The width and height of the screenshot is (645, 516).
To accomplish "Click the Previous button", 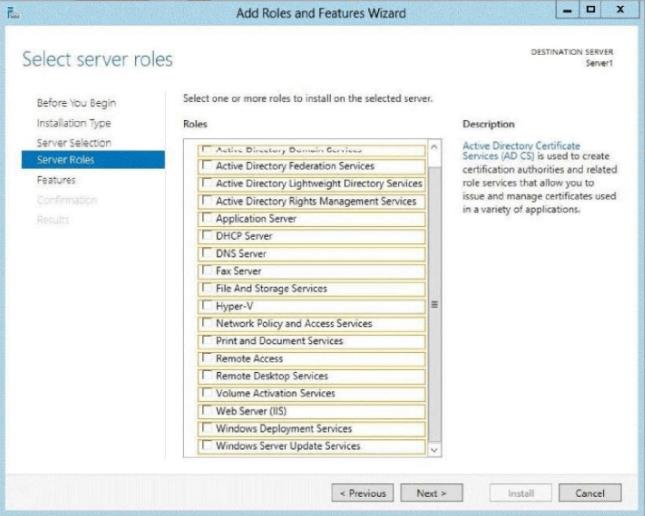I will point(362,493).
